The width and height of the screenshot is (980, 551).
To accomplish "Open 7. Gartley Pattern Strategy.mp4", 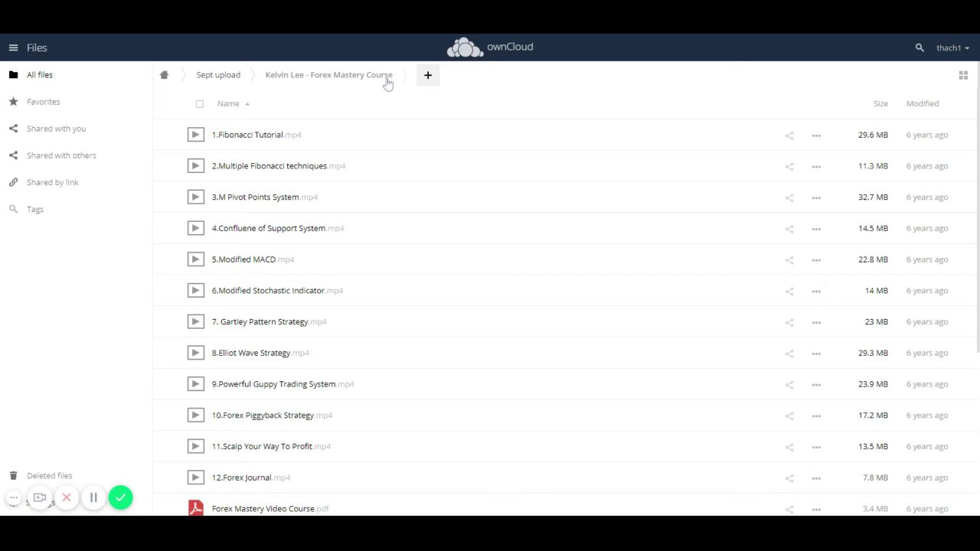I will point(269,321).
